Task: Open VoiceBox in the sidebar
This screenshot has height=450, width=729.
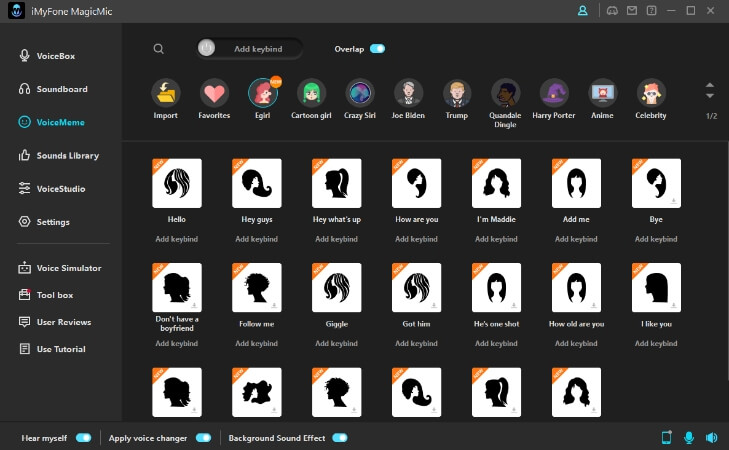Action: click(x=46, y=56)
